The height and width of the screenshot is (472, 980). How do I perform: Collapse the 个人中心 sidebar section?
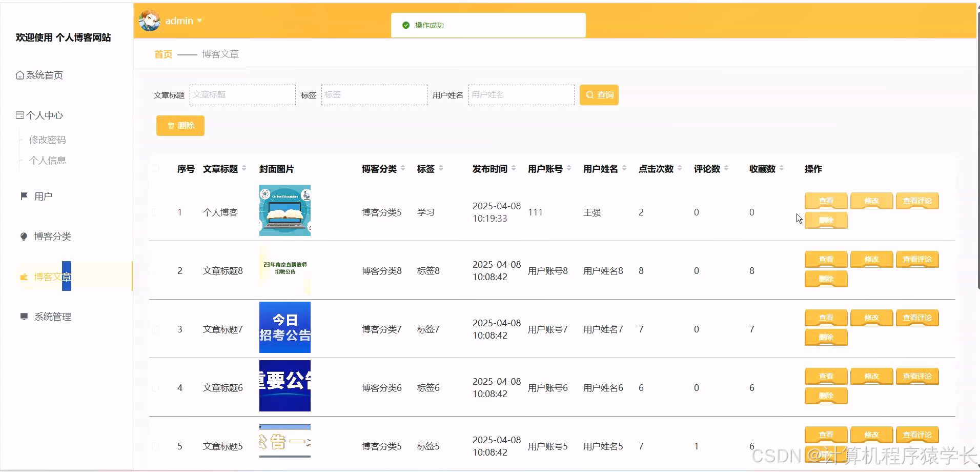point(45,115)
